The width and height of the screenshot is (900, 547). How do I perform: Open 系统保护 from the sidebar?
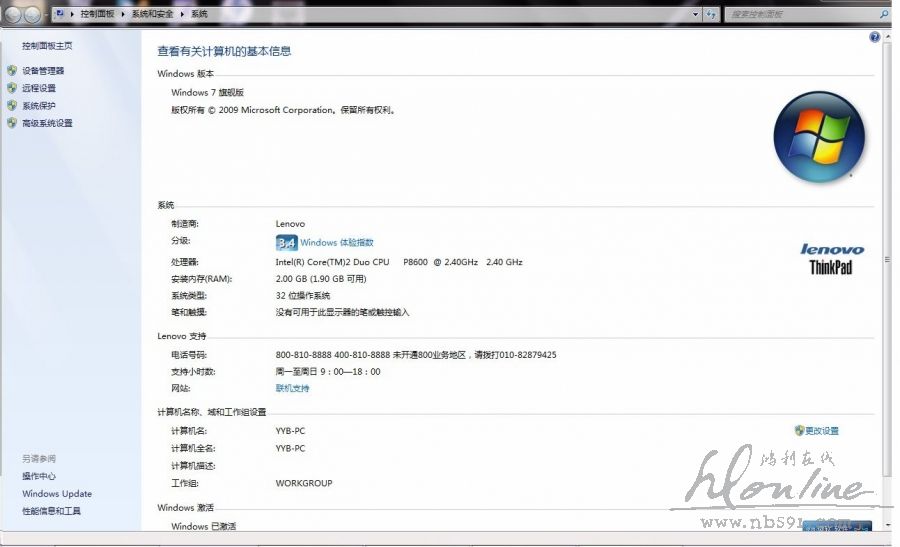pos(39,106)
